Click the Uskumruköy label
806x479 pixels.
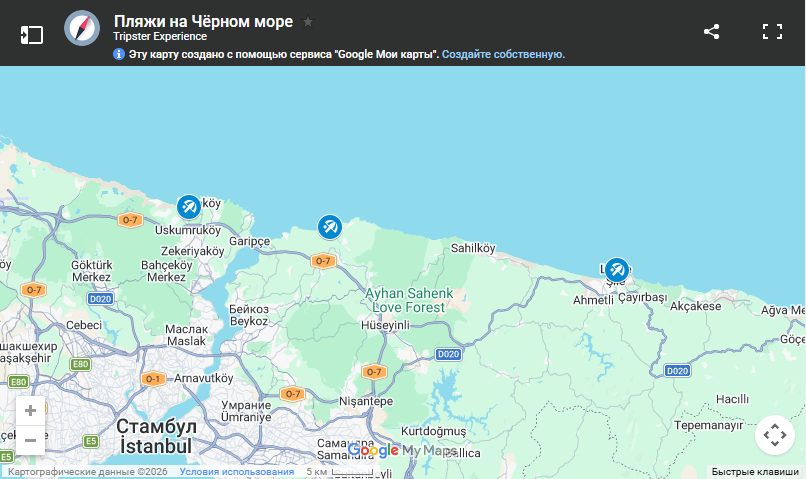point(188,230)
